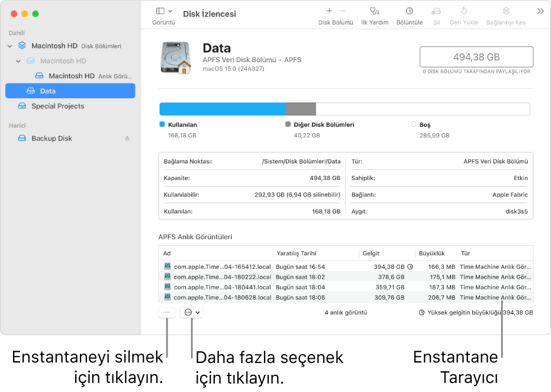Image resolution: width=551 pixels, height=392 pixels.
Task: Click the white Boş legend swatch
Action: click(x=413, y=124)
